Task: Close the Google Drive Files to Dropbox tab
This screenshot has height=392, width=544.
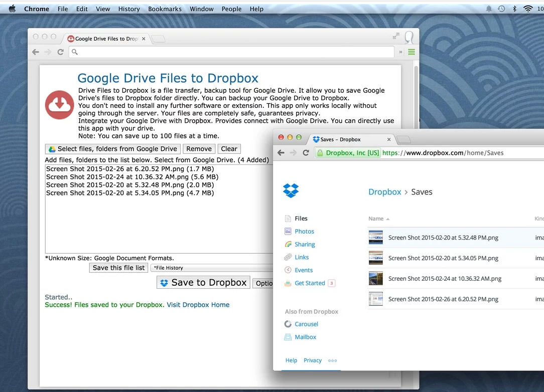Action: pos(144,39)
